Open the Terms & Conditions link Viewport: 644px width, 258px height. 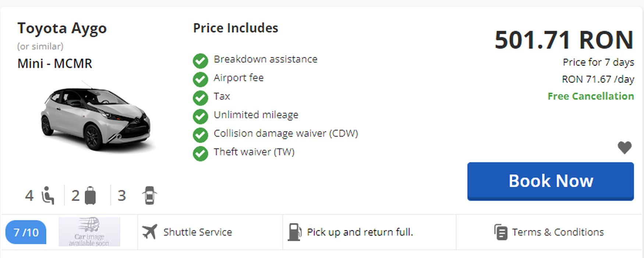pos(558,232)
